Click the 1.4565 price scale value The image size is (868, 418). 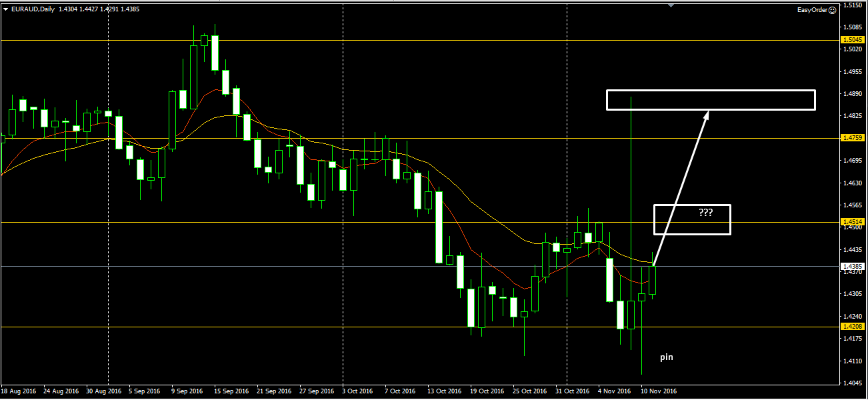[x=853, y=205]
